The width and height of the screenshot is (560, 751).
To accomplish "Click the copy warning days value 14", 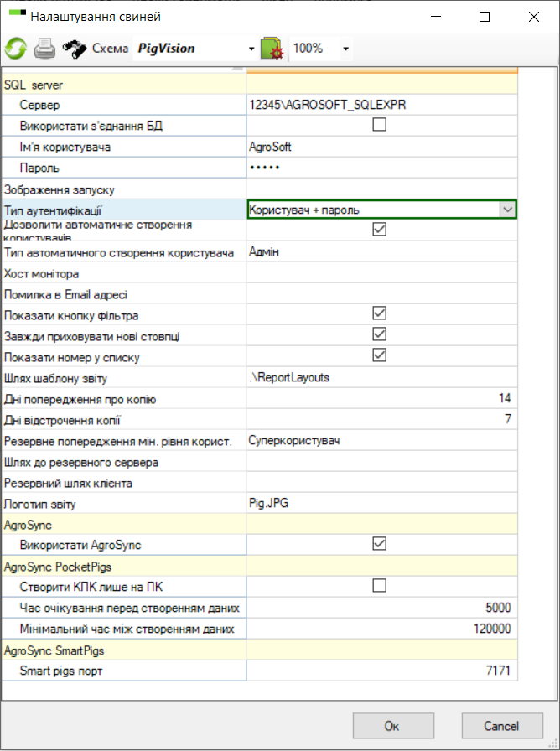I will pos(381,398).
